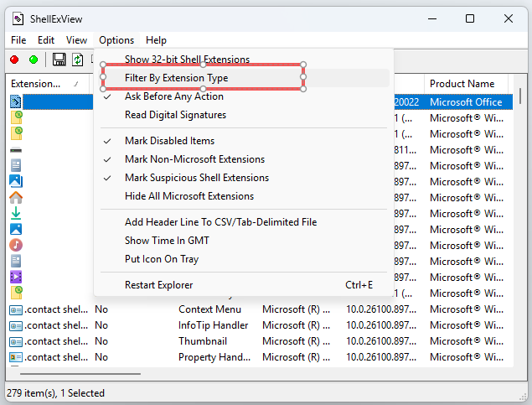Viewport: 532px width, 405px height.
Task: Sort by the Extension Name column header
Action: 48,84
